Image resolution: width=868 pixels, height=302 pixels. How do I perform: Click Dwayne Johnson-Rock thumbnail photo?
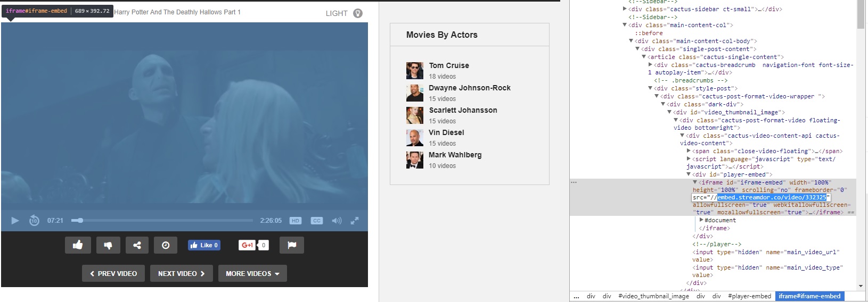click(415, 93)
